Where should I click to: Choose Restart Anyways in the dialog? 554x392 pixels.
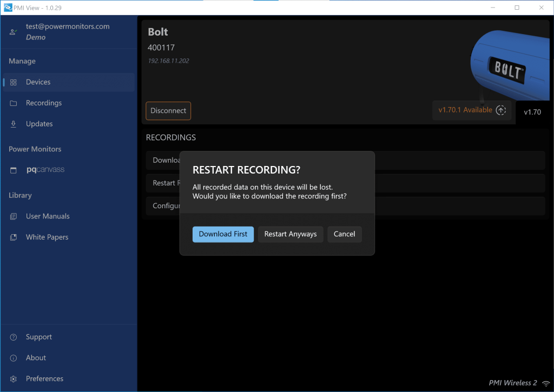pos(291,234)
